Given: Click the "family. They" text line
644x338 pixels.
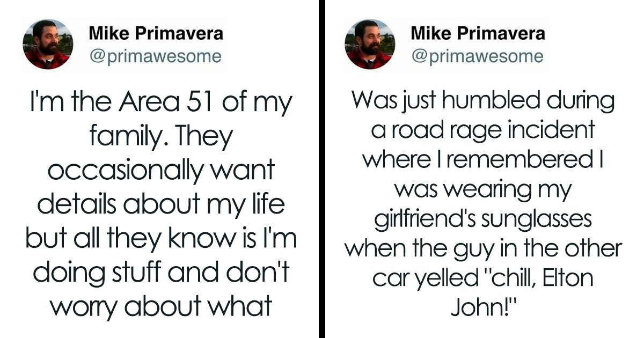Looking at the screenshot, I should 161,137.
